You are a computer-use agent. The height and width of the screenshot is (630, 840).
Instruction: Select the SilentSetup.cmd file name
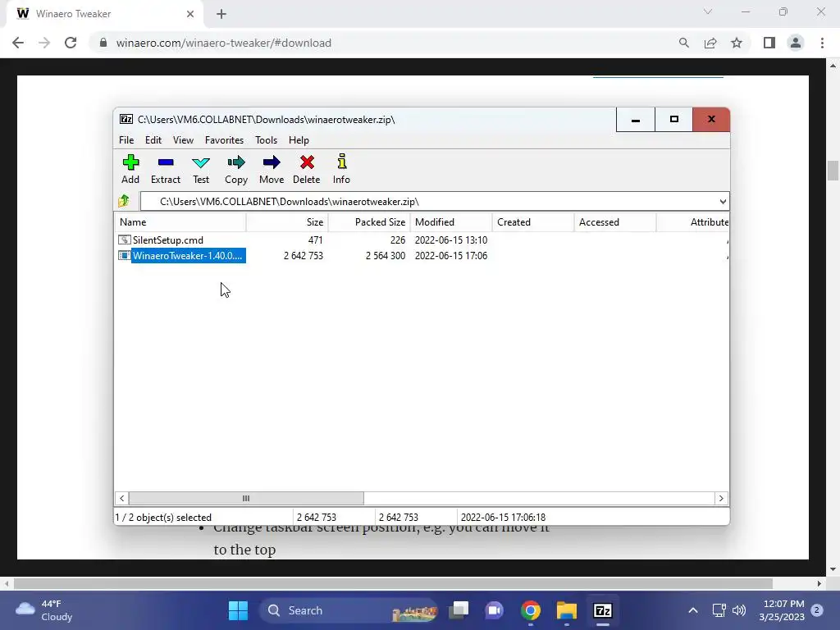tap(167, 240)
